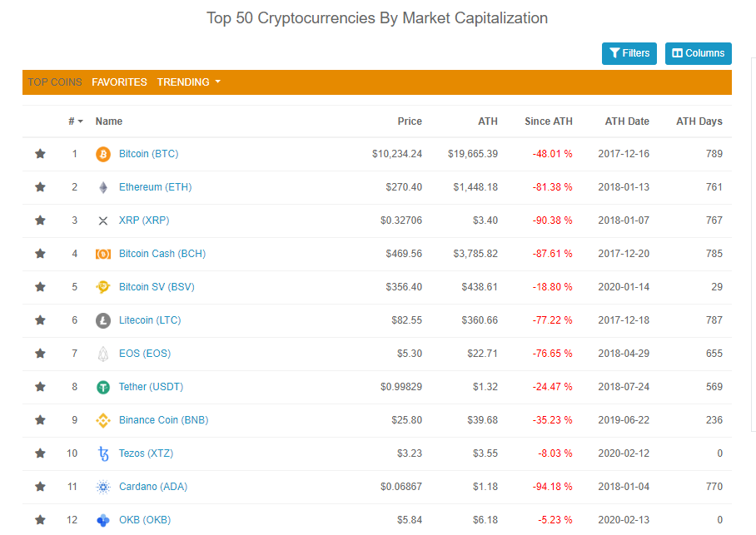Click the Cardano logo icon
This screenshot has width=756, height=535.
[x=102, y=487]
